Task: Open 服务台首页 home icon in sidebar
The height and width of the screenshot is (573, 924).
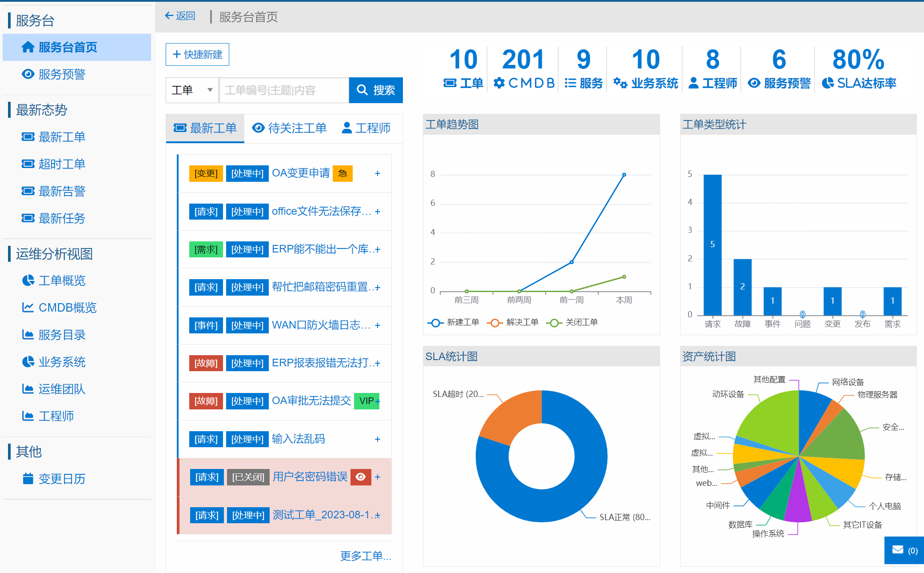Action: point(28,47)
